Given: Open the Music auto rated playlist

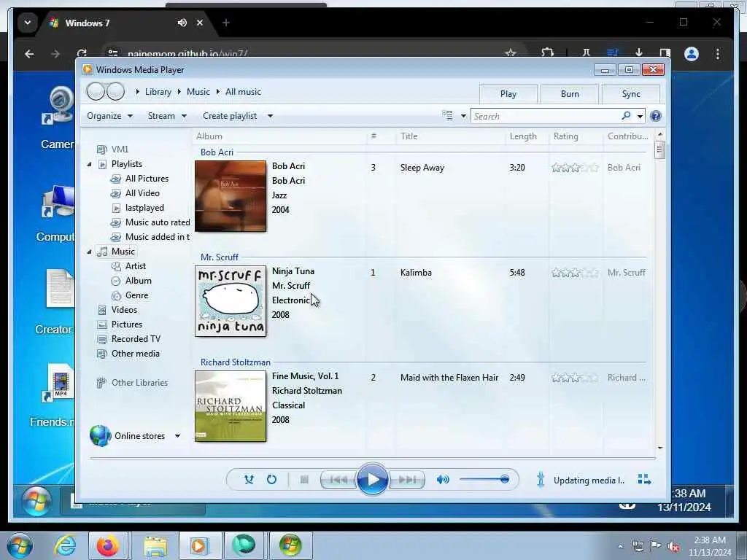Looking at the screenshot, I should point(158,222).
